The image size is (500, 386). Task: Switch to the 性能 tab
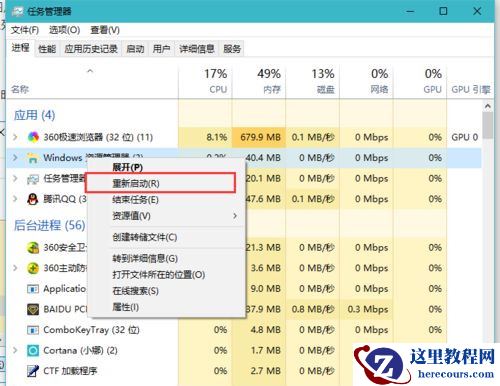point(47,49)
